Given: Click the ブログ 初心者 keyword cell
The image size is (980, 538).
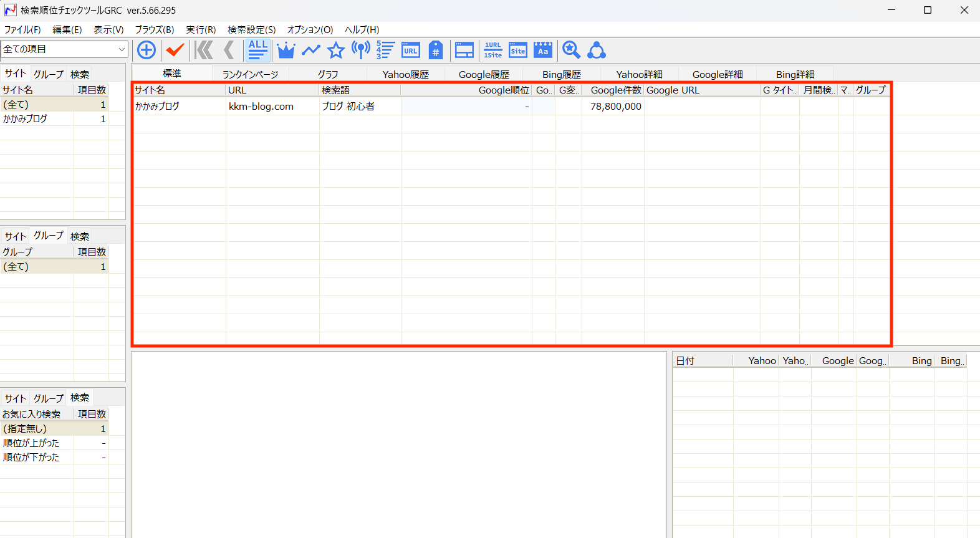Looking at the screenshot, I should click(x=360, y=106).
